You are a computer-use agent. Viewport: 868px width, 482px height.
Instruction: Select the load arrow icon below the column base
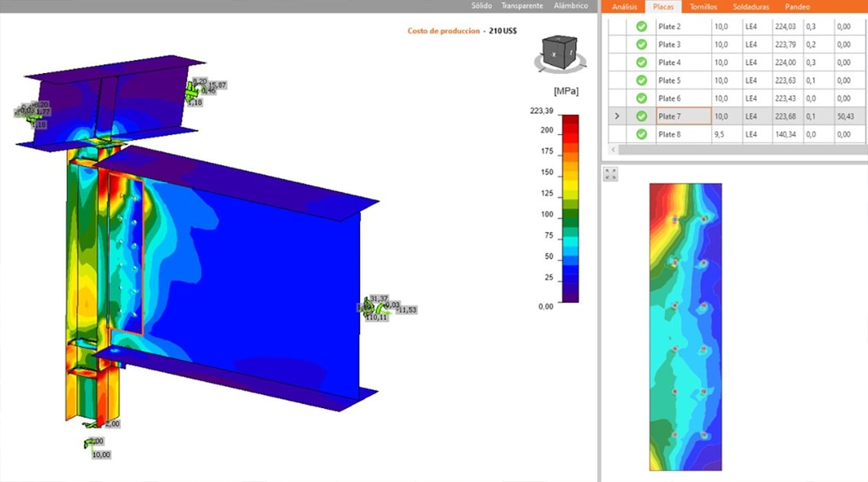(x=90, y=442)
